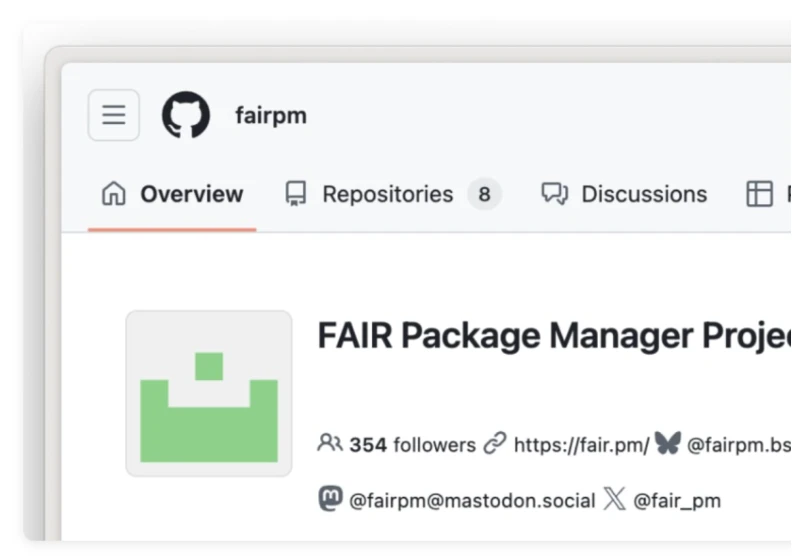This screenshot has width=800, height=560.
Task: Click the repositories count badge 8
Action: pyautogui.click(x=484, y=194)
